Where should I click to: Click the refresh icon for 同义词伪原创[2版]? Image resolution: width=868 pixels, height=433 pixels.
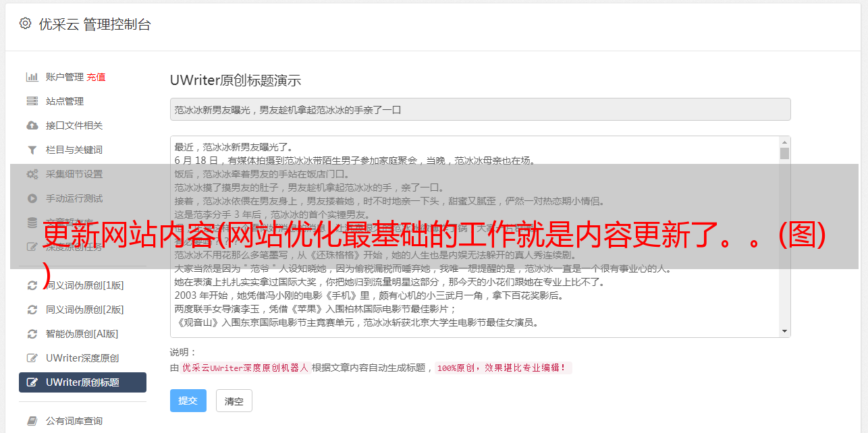(32, 310)
